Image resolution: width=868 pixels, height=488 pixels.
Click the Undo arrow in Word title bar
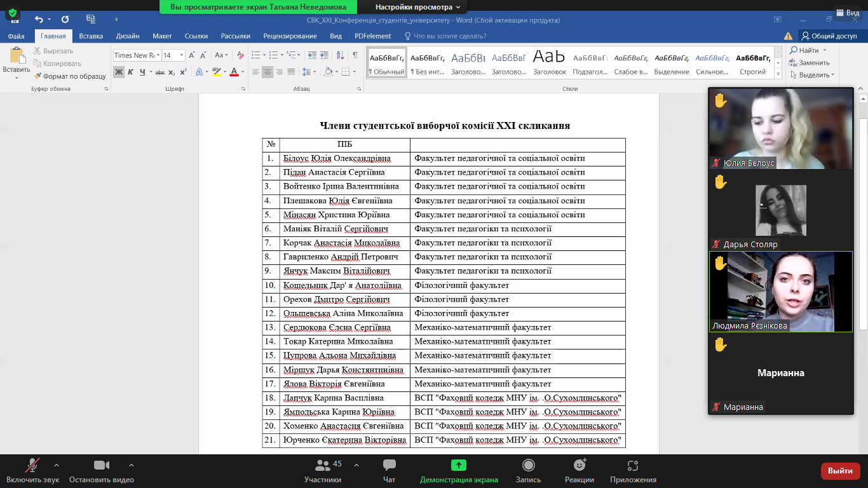click(39, 20)
